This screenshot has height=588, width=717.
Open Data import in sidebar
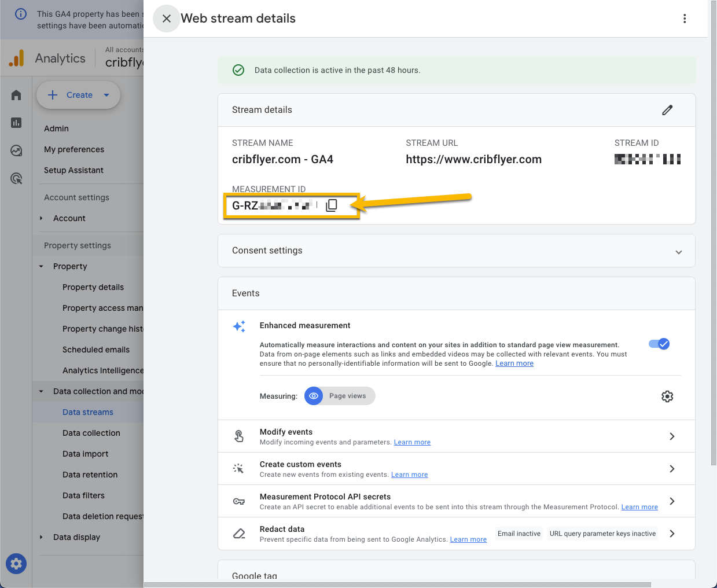(86, 454)
